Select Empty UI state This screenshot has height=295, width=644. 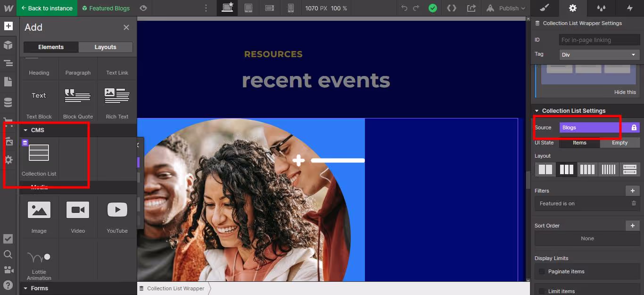619,143
